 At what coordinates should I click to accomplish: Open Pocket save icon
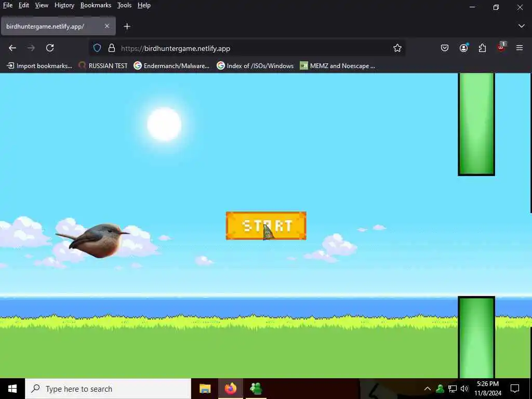click(445, 48)
